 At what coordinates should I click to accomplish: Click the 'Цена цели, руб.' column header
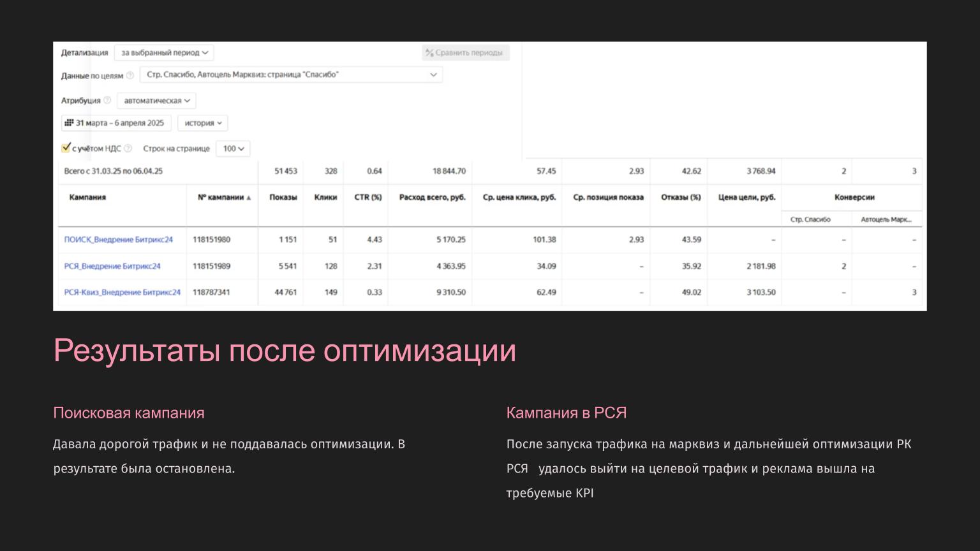(x=747, y=198)
